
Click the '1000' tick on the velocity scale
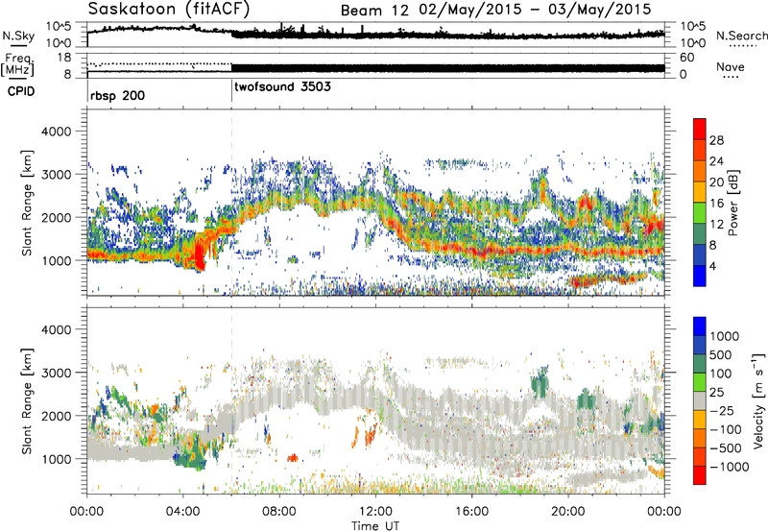pos(725,336)
